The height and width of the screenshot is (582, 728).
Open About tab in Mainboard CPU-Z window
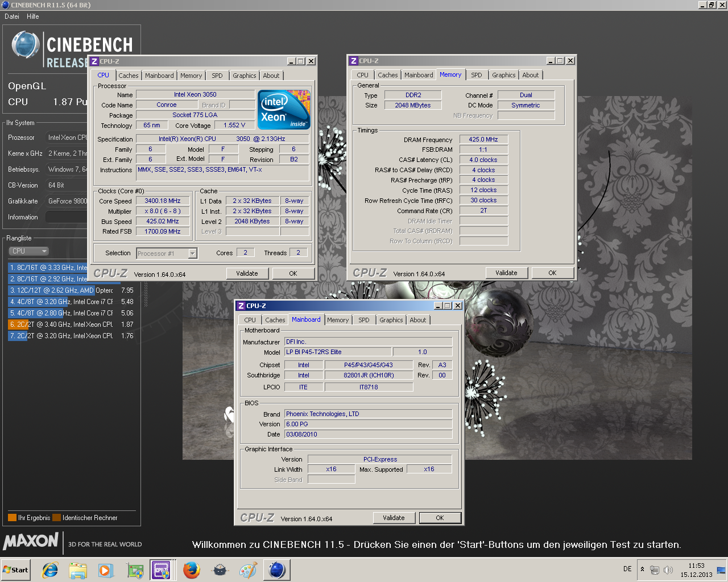[418, 320]
